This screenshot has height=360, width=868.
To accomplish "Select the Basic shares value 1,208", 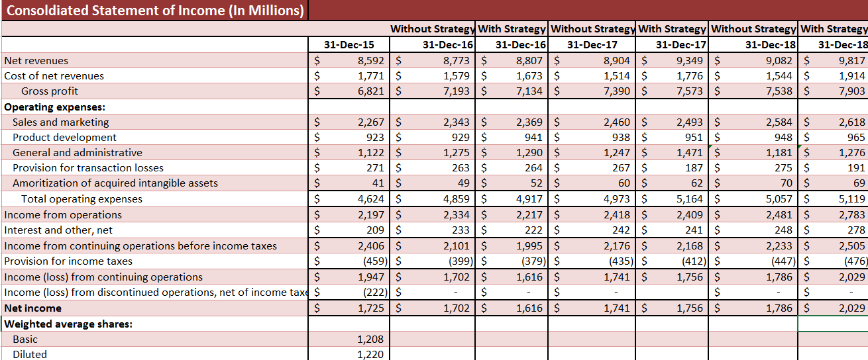I will (x=370, y=339).
